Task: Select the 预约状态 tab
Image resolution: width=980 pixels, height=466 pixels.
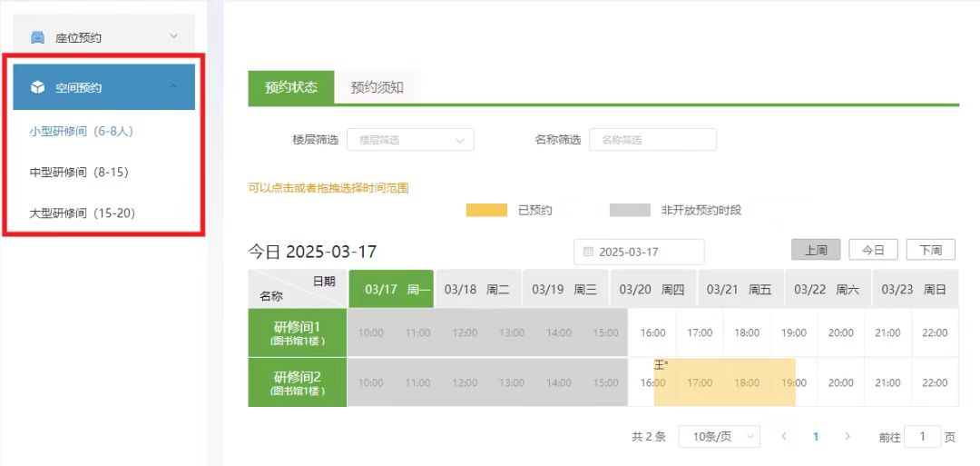Action: pos(290,87)
